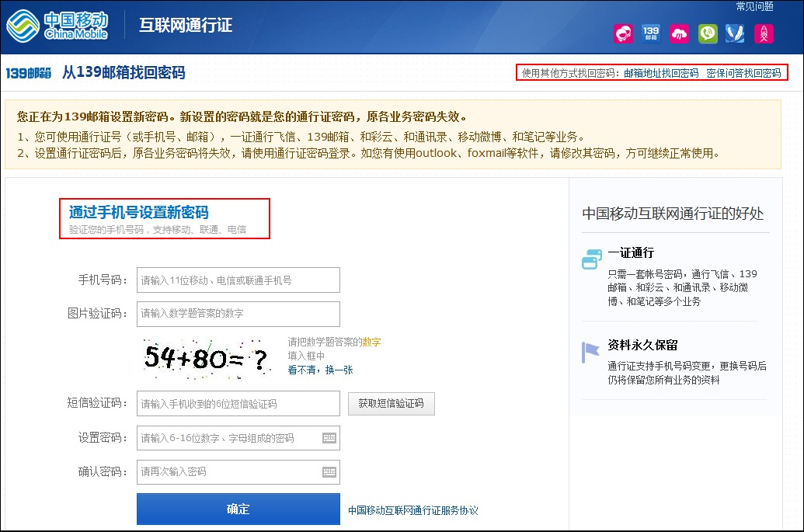Click the 资料永久保留 flag icon

click(590, 352)
